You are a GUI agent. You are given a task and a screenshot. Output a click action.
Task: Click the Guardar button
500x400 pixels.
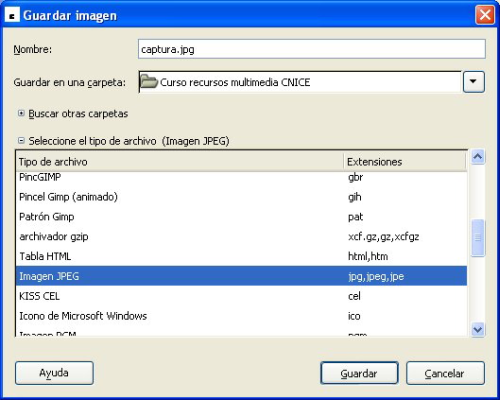point(359,373)
